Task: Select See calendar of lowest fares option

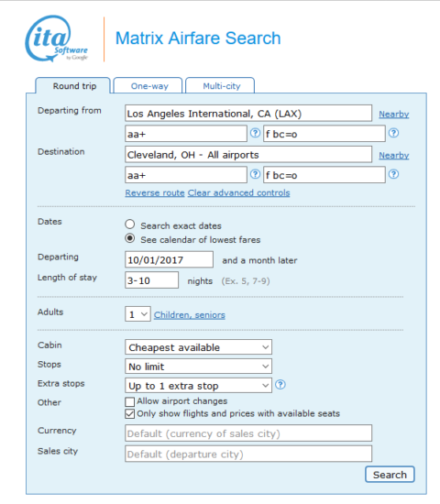Action: pyautogui.click(x=130, y=238)
